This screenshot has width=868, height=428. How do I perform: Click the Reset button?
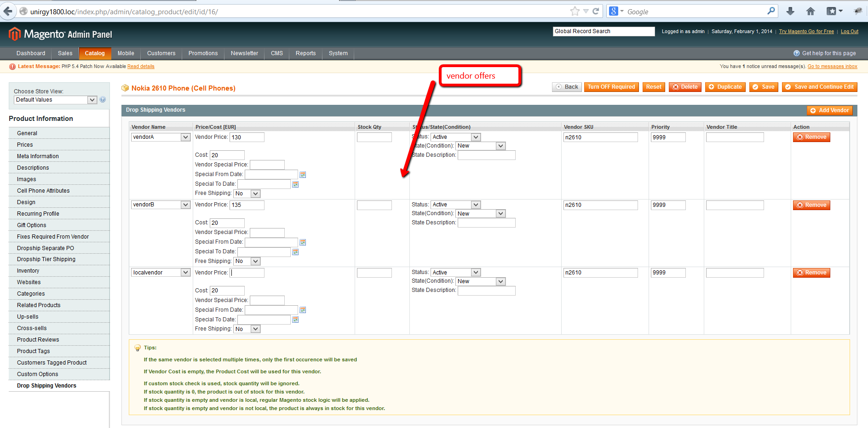[654, 87]
